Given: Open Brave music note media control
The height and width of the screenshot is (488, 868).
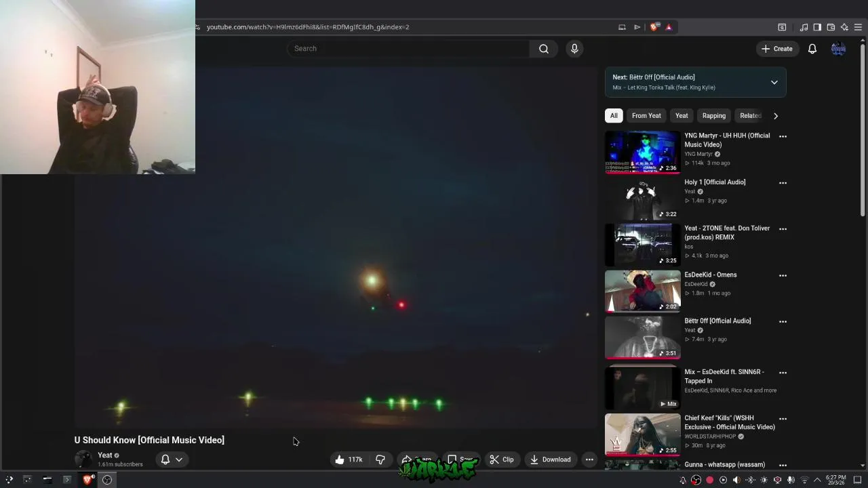Looking at the screenshot, I should (804, 27).
